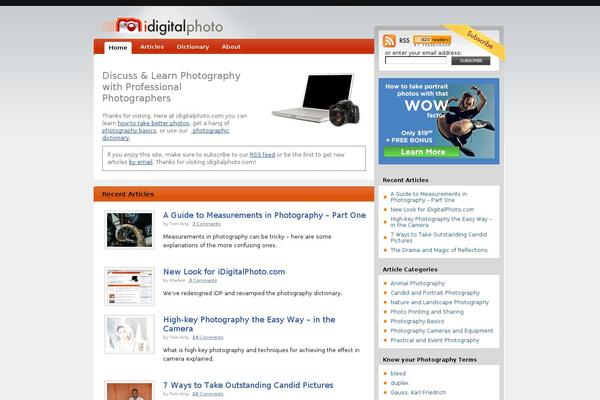Open the Home tab
This screenshot has width=600, height=400.
(118, 47)
